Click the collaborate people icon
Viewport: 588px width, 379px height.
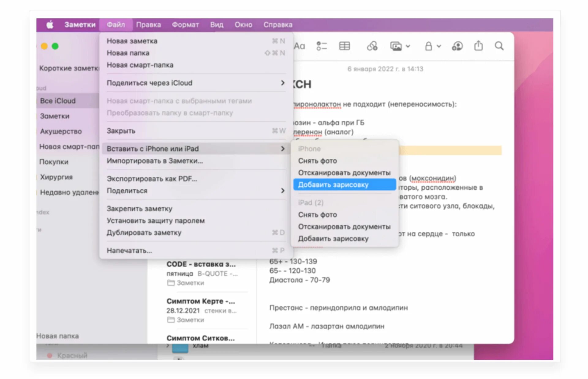tap(457, 46)
